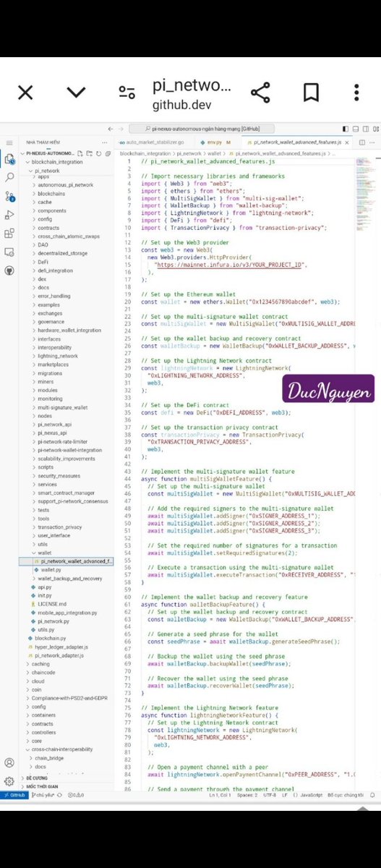Collapse the wallet folder
381x868 pixels.
point(45,552)
